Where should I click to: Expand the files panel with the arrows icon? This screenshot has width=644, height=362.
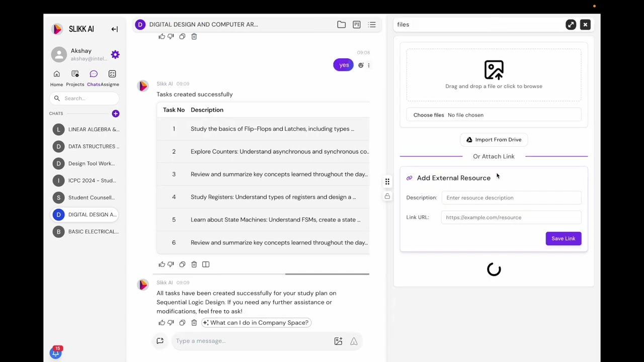click(571, 25)
